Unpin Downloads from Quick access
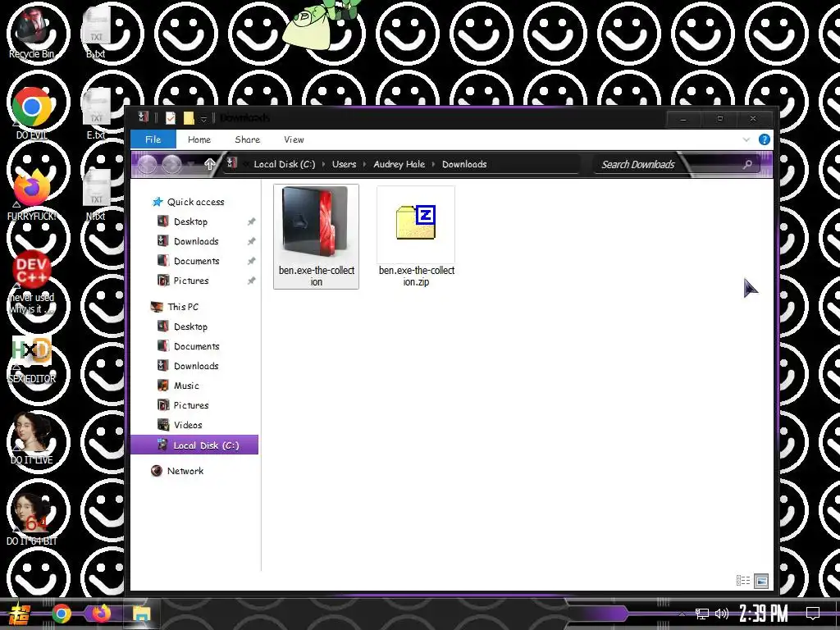The height and width of the screenshot is (630, 840). 251,242
